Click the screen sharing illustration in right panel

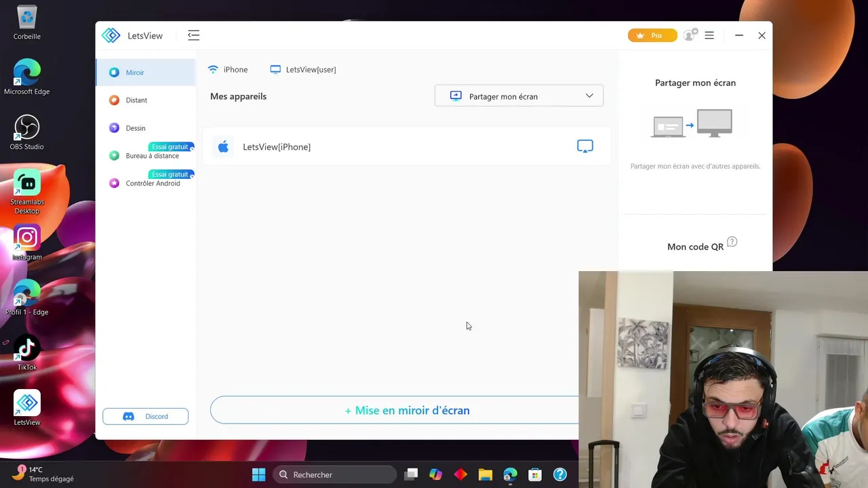(x=692, y=123)
